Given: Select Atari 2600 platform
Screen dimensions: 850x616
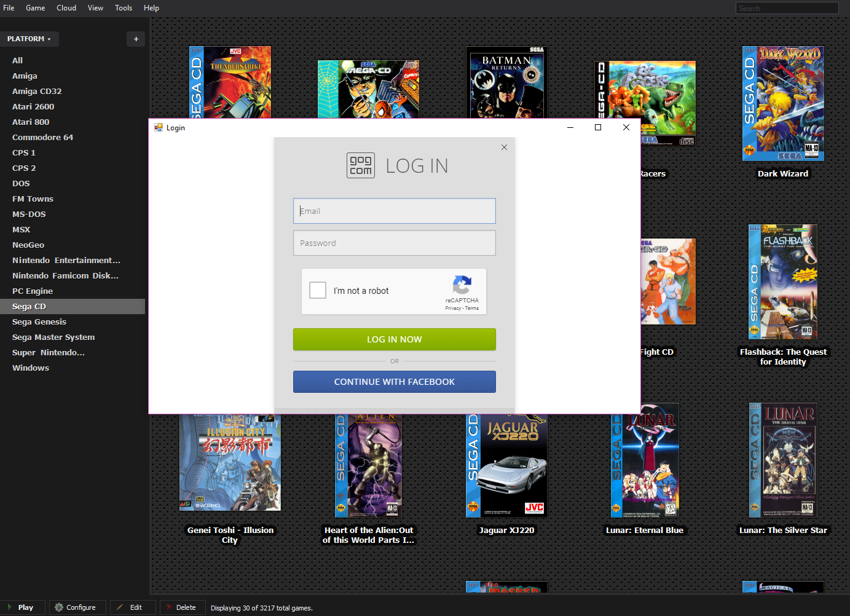Looking at the screenshot, I should pos(73,106).
